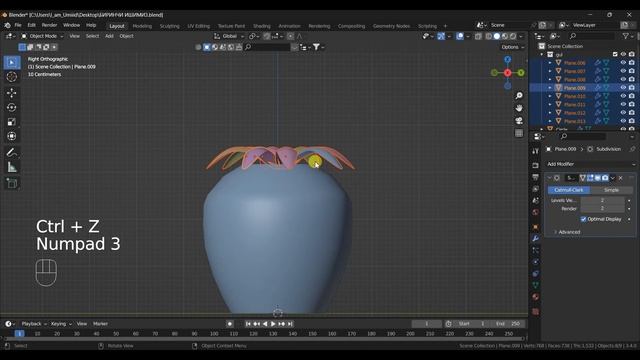
Task: Click the pan view hand icon
Action: coord(519,108)
